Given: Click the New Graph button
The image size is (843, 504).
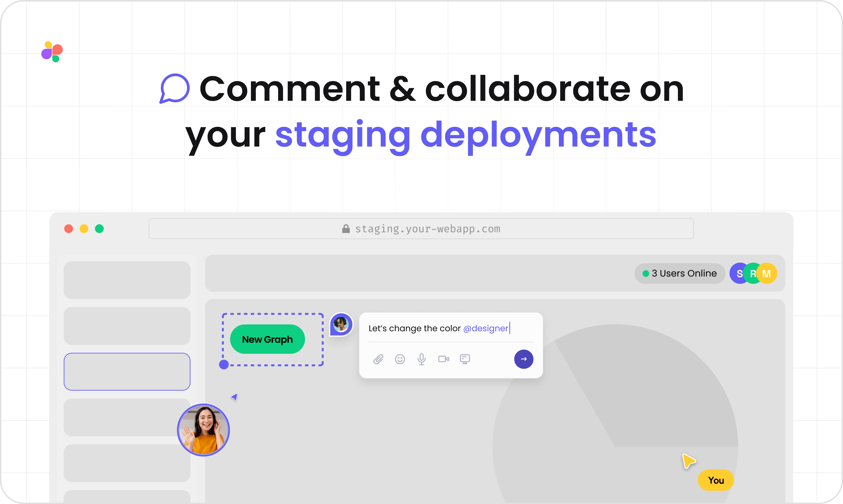Looking at the screenshot, I should (x=268, y=339).
